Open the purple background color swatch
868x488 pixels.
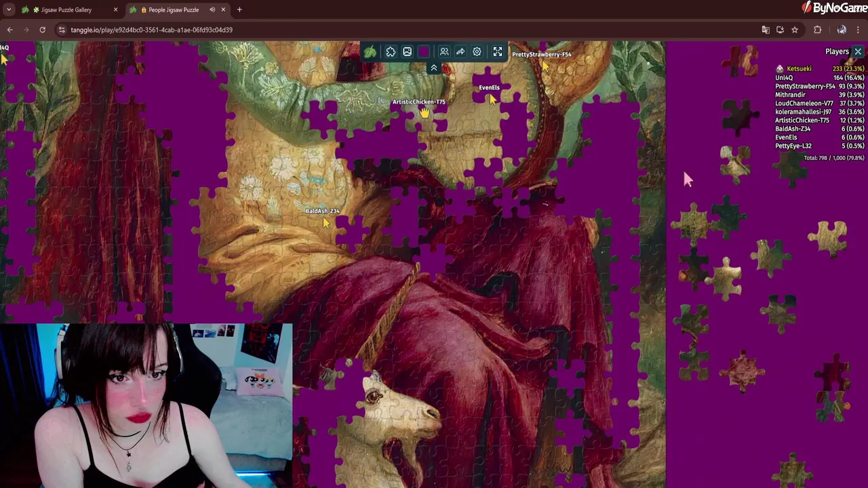pos(424,52)
